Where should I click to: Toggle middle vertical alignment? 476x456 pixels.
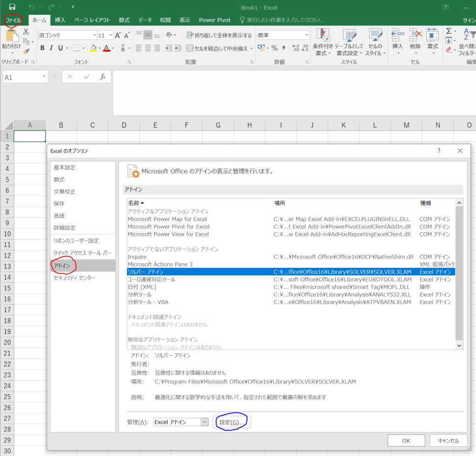point(148,35)
